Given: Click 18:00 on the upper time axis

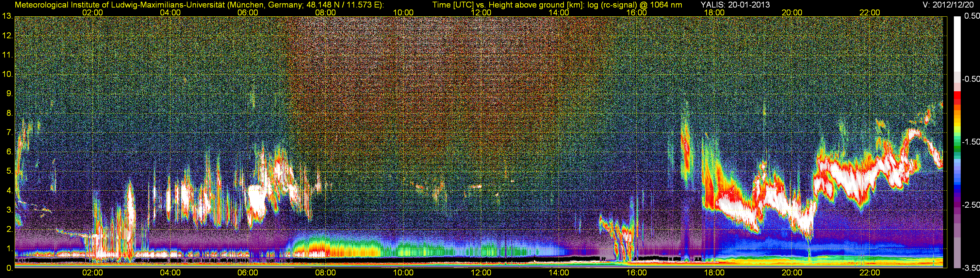Looking at the screenshot, I should (714, 12).
